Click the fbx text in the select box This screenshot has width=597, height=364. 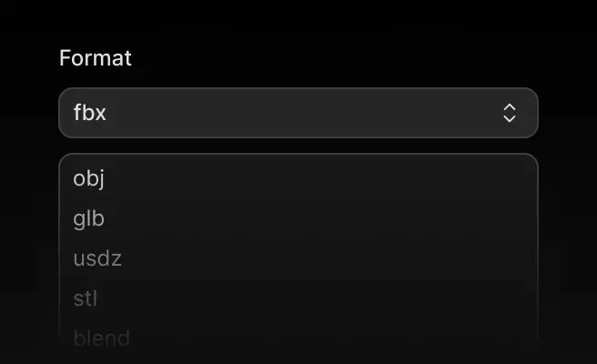point(90,113)
